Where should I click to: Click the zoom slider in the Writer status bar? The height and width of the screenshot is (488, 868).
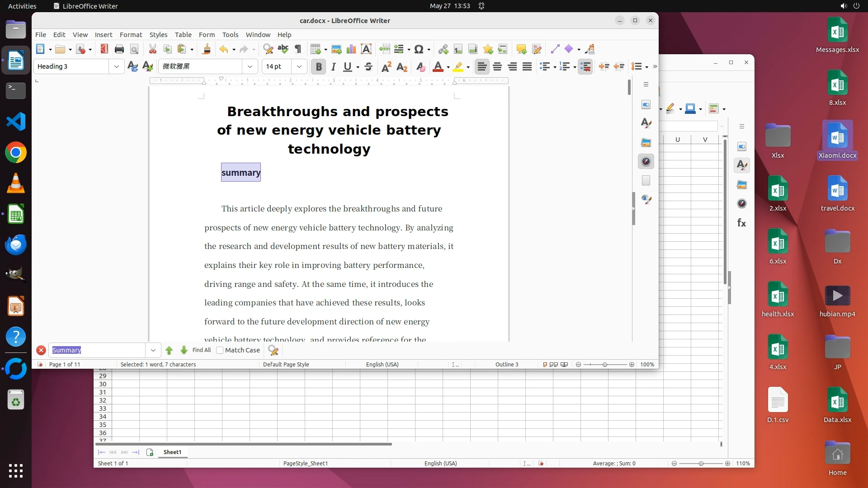pyautogui.click(x=604, y=365)
